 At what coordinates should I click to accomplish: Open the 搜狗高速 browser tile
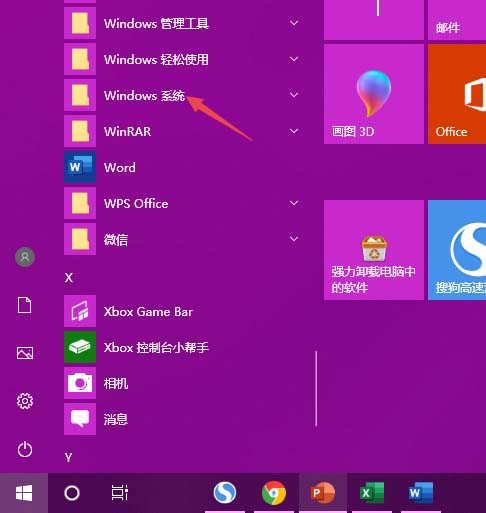click(457, 250)
